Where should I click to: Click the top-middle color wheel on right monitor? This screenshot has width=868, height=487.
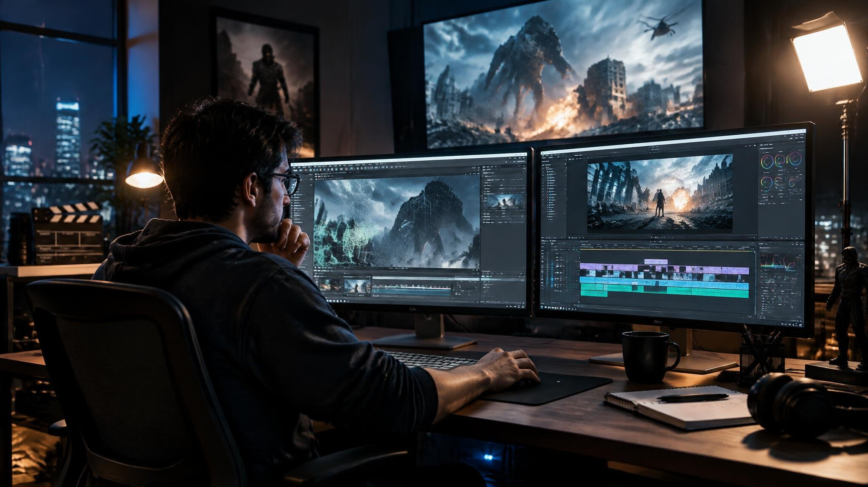tap(780, 160)
